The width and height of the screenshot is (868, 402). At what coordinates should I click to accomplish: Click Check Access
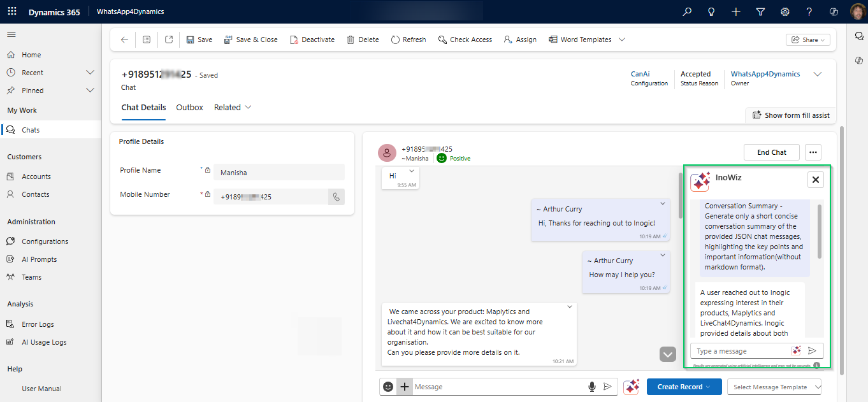pos(465,39)
